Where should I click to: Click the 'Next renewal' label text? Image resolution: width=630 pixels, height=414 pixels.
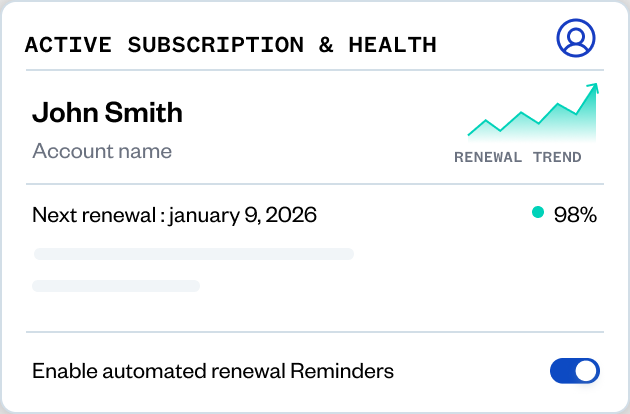point(95,214)
